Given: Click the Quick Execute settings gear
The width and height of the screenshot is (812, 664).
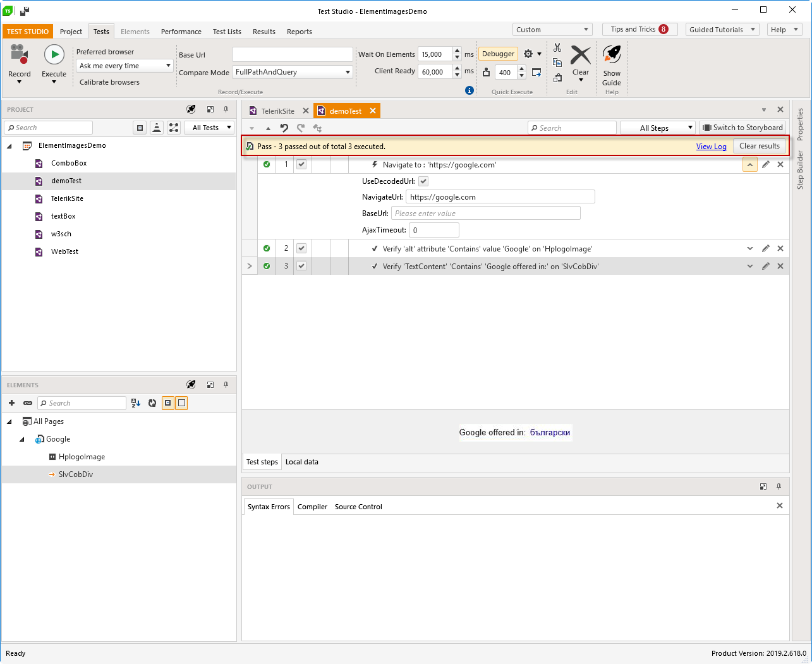Looking at the screenshot, I should coord(528,54).
